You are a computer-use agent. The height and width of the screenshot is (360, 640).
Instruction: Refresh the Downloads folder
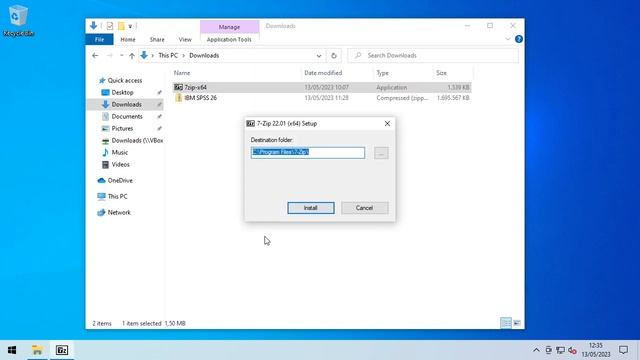tap(334, 56)
